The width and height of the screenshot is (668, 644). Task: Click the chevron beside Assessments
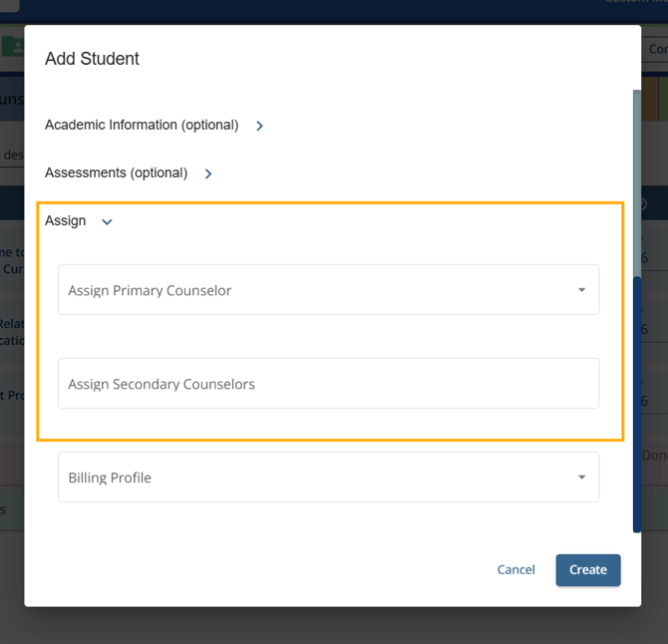point(208,174)
